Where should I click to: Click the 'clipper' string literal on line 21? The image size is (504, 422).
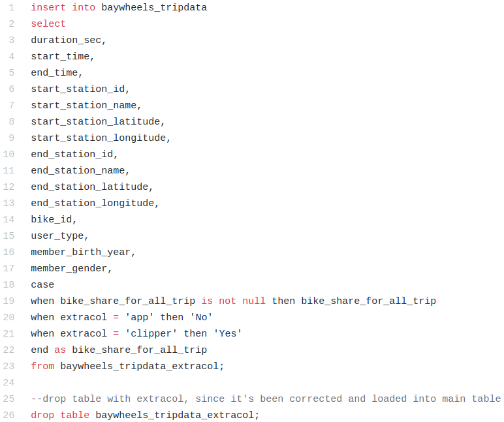[151, 334]
